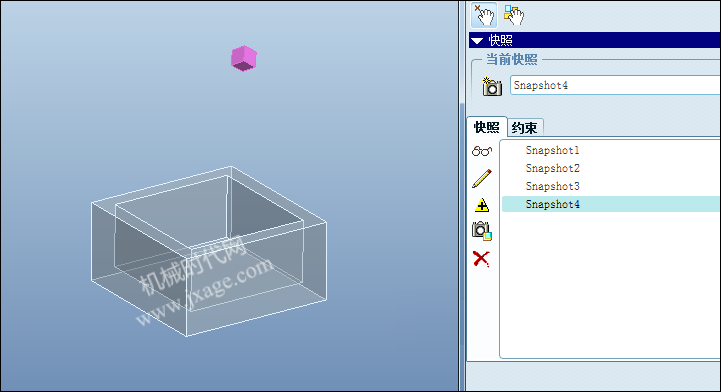This screenshot has width=721, height=392.
Task: Click the panel divider bar beside the viewport
Action: pos(462,196)
